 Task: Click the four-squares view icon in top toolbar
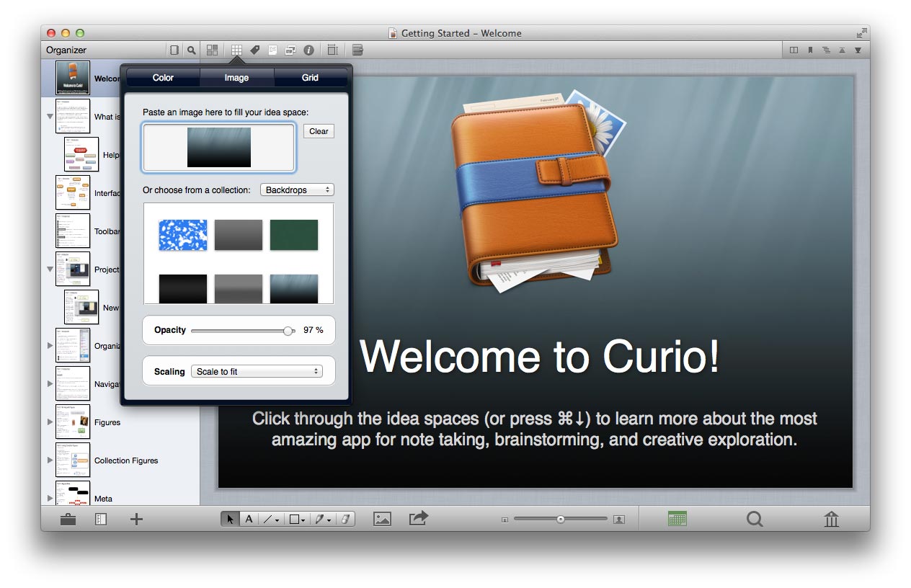[212, 50]
